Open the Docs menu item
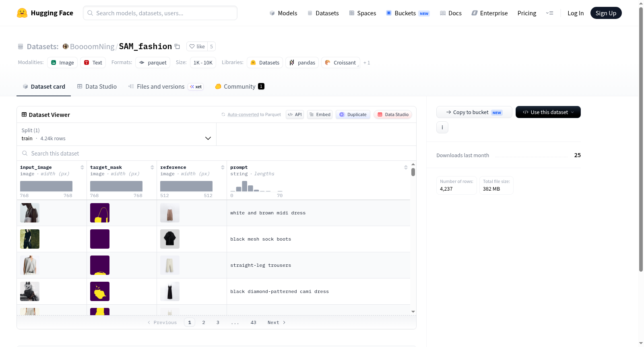 [451, 13]
